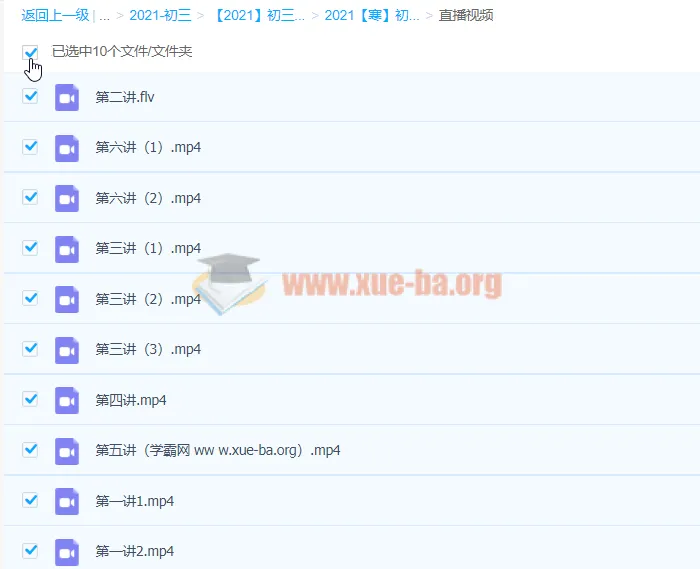Viewport: 700px width, 569px height.
Task: Click the video icon for 第一讲2.mp4
Action: point(67,552)
